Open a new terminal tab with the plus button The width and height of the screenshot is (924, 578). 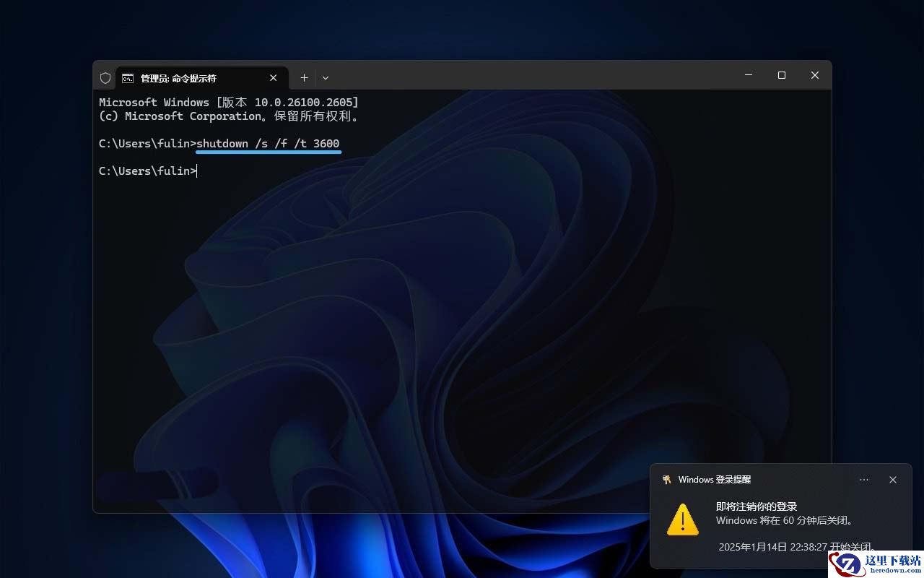(304, 78)
